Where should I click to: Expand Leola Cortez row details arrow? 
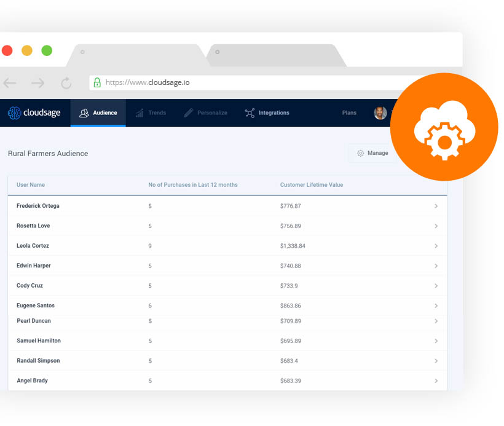[436, 246]
